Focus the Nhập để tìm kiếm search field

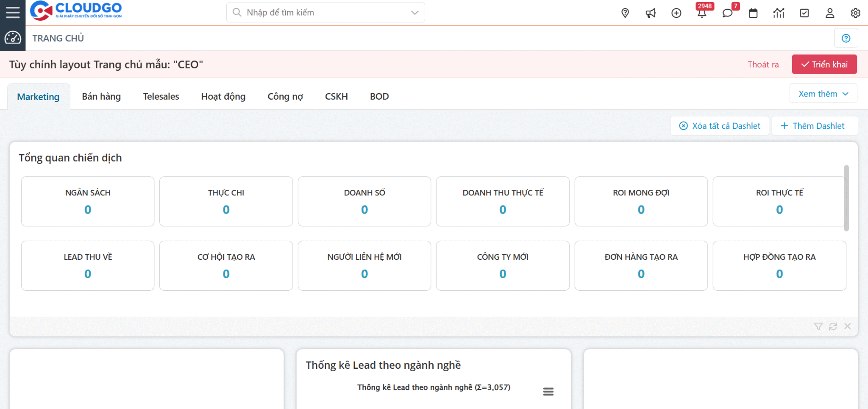[325, 13]
